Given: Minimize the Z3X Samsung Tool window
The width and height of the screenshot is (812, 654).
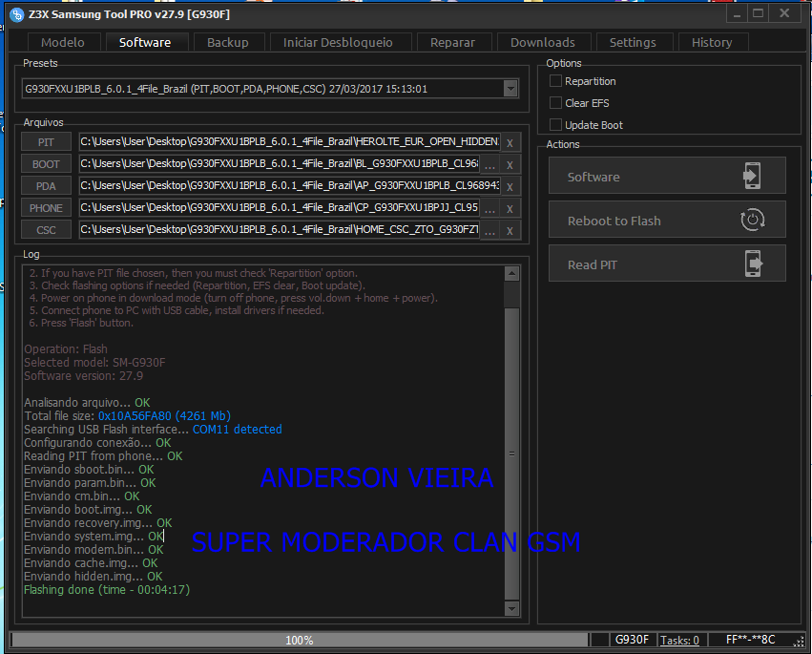Looking at the screenshot, I should point(737,14).
